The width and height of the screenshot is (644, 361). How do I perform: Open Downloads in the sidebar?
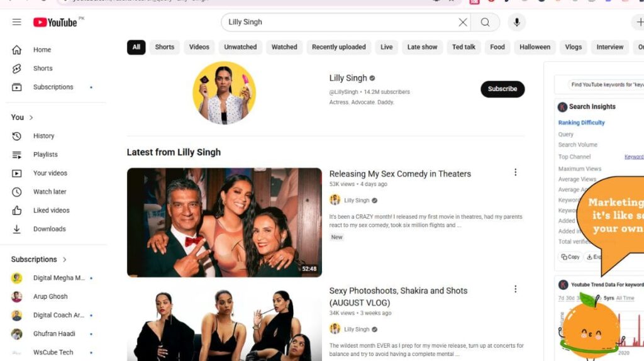(49, 229)
